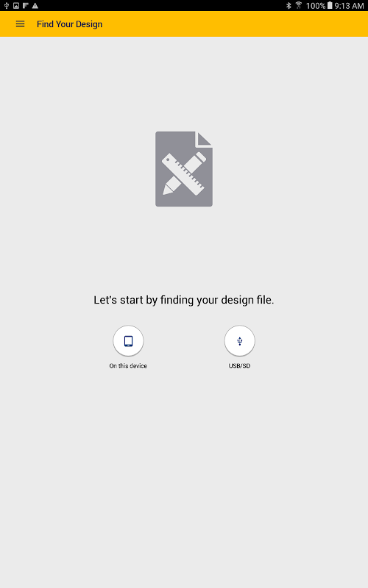Click the pencil tip in file illustration
This screenshot has width=368, height=588.
[167, 190]
